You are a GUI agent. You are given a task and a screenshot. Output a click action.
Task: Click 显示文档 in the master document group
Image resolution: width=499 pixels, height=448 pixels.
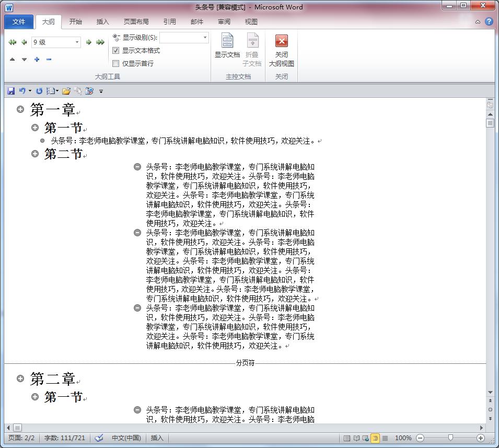click(x=227, y=47)
